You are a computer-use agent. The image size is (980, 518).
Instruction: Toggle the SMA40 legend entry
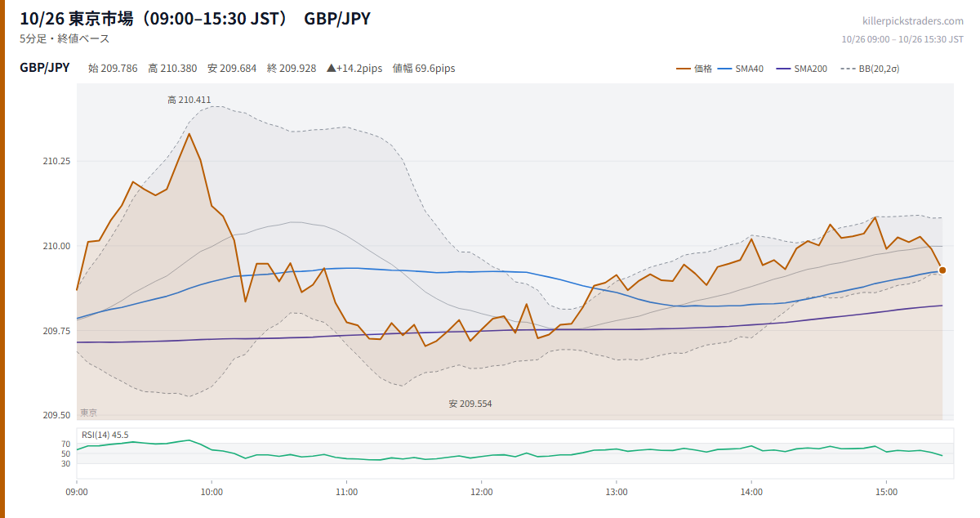(740, 69)
